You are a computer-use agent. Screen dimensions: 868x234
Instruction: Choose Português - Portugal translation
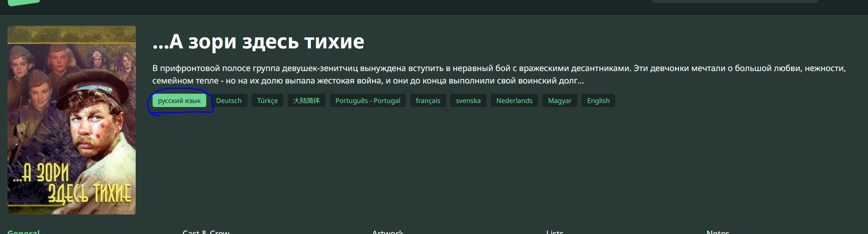click(368, 100)
